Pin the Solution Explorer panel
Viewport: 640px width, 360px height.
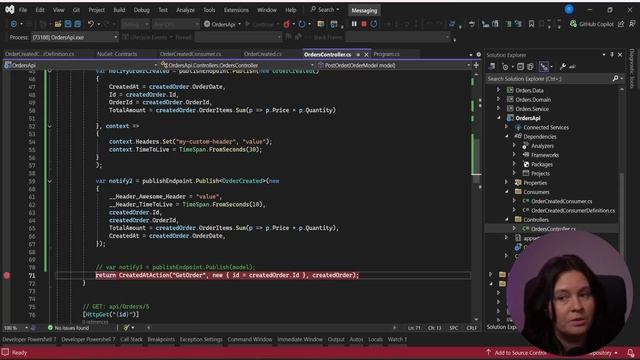612,55
